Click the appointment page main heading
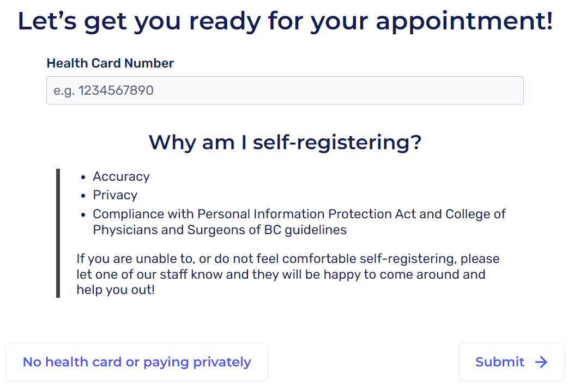Image resolution: width=568 pixels, height=392 pixels. [285, 21]
